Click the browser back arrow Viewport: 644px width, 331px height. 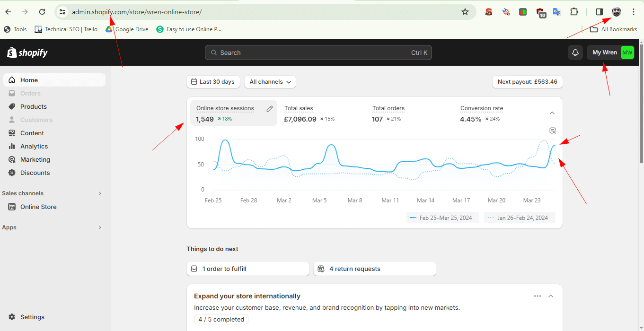tap(8, 12)
